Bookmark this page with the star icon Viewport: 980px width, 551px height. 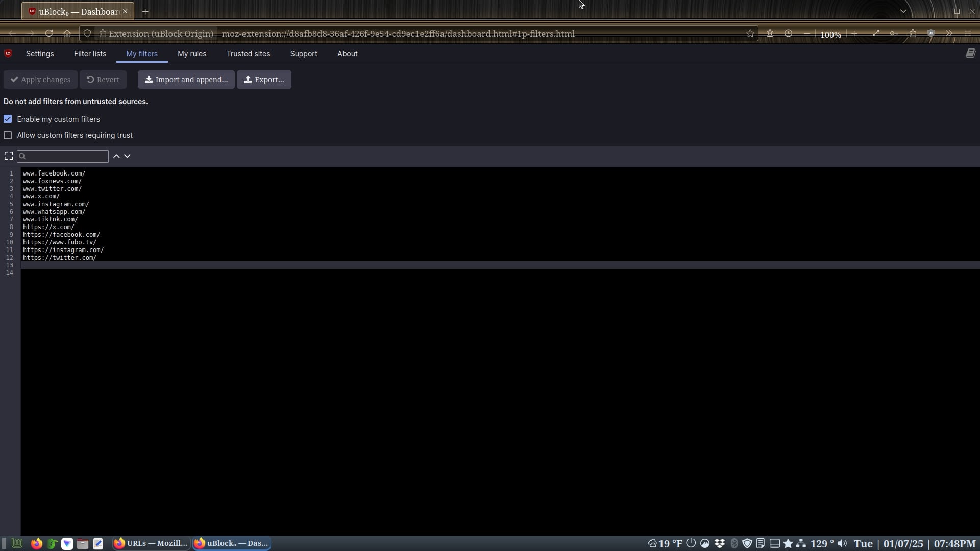[750, 34]
